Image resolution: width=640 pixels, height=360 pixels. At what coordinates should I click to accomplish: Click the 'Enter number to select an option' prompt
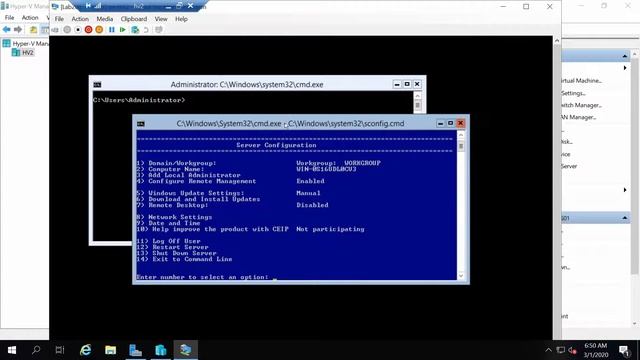[x=202, y=277]
